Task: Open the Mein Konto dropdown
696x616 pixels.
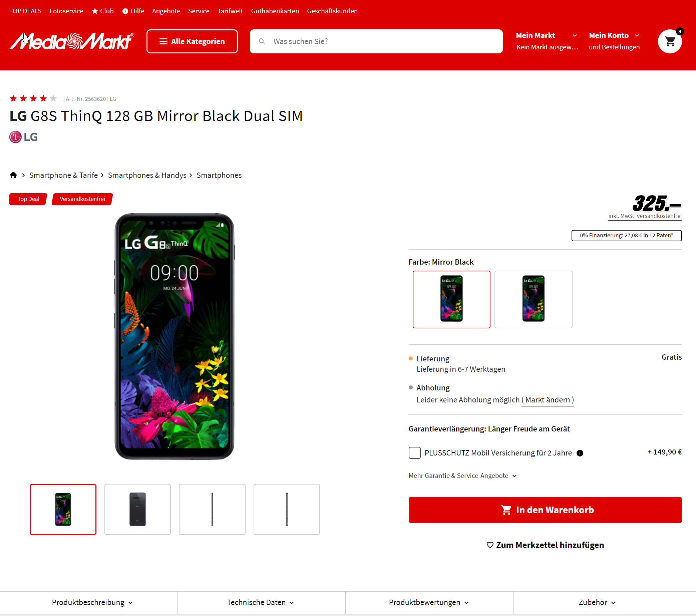Action: (x=614, y=41)
